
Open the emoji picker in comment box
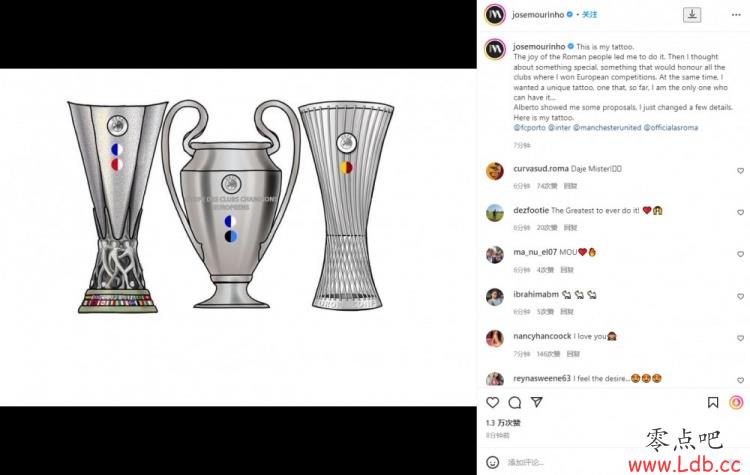492,462
